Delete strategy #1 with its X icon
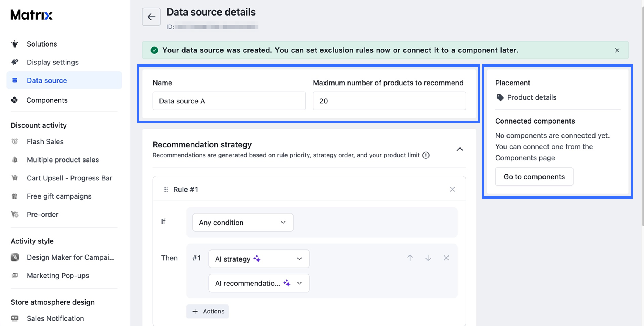The image size is (644, 326). 446,258
